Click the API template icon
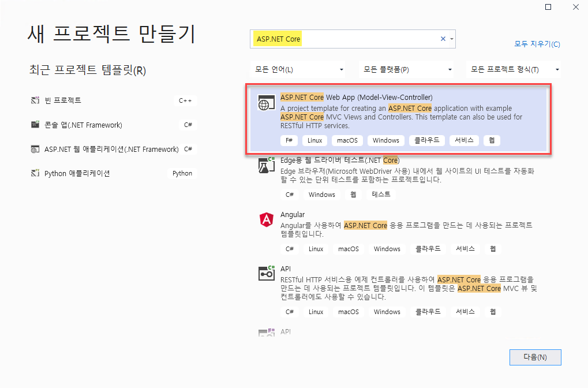This screenshot has height=388, width=588. [266, 274]
